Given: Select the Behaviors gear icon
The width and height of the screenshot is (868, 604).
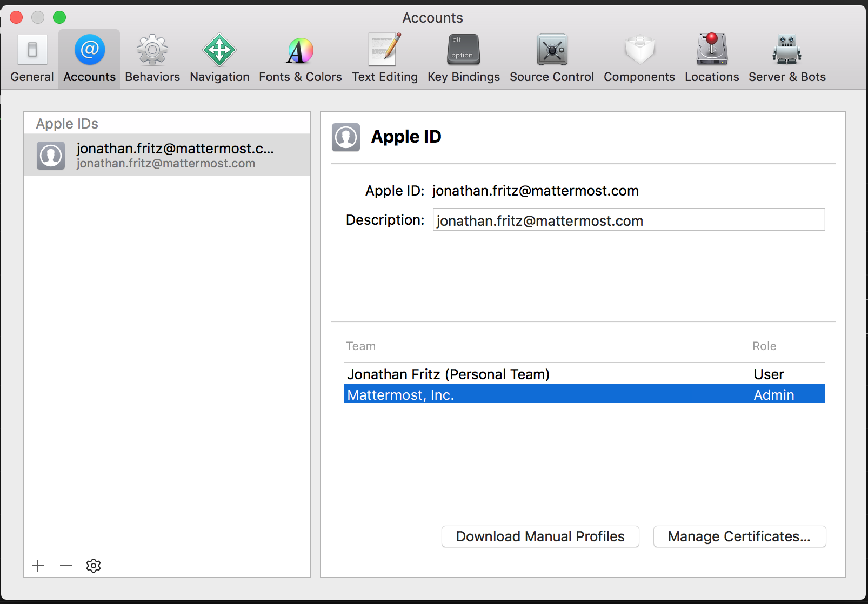Looking at the screenshot, I should click(152, 50).
